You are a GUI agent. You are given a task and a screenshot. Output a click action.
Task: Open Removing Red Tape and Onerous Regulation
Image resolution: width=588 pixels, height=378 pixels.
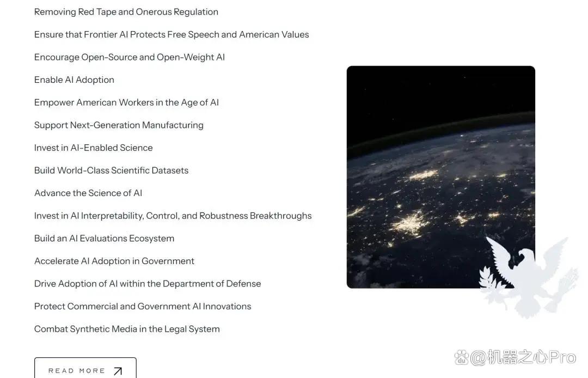126,12
